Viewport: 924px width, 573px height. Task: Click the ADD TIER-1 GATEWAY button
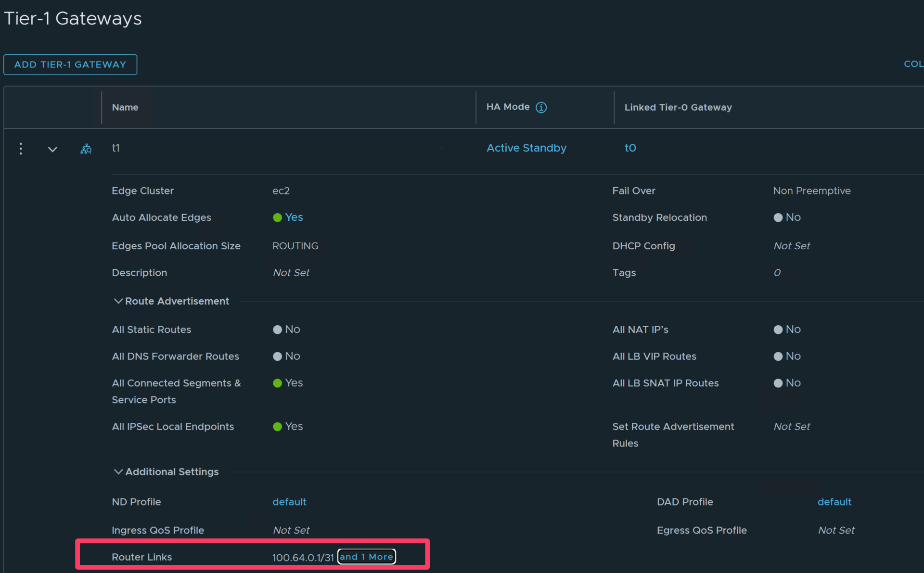point(70,64)
